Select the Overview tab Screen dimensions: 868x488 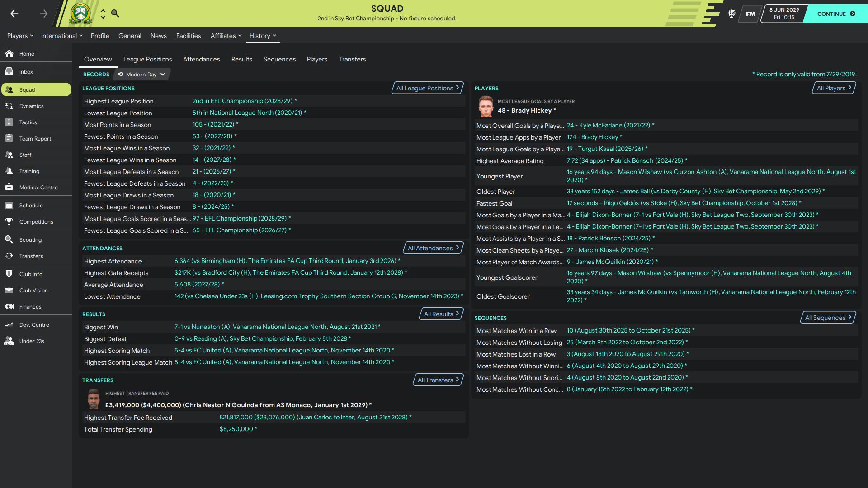coord(98,59)
